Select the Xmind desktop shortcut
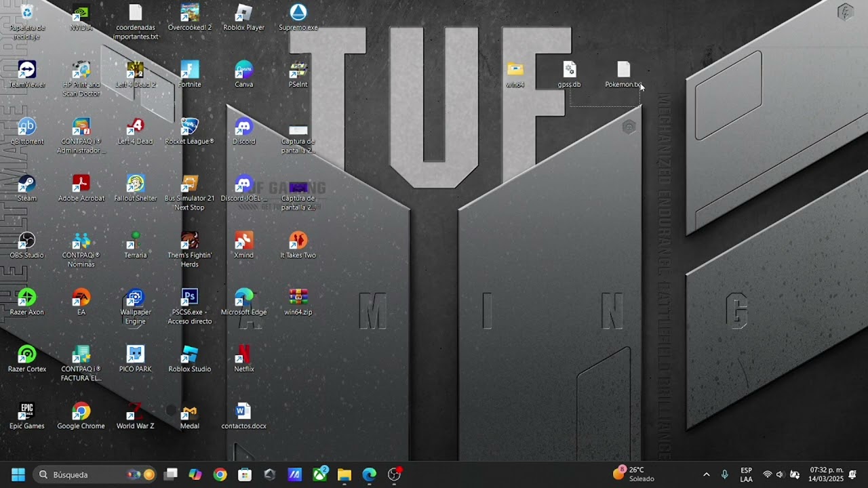 (244, 245)
